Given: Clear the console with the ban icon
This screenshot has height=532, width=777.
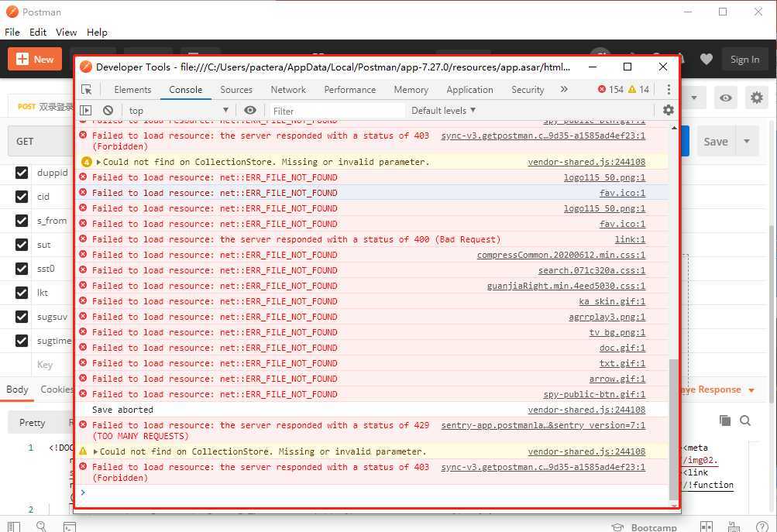Looking at the screenshot, I should 108,111.
